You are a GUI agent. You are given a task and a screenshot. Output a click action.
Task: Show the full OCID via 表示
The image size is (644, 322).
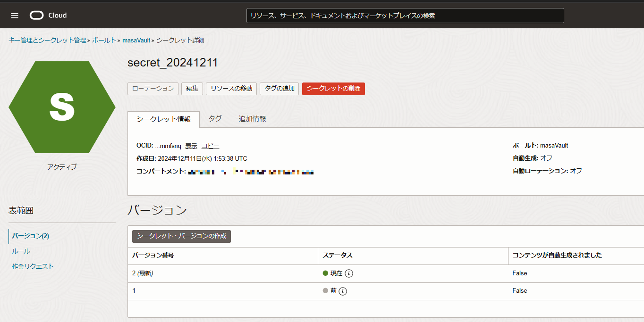click(191, 146)
